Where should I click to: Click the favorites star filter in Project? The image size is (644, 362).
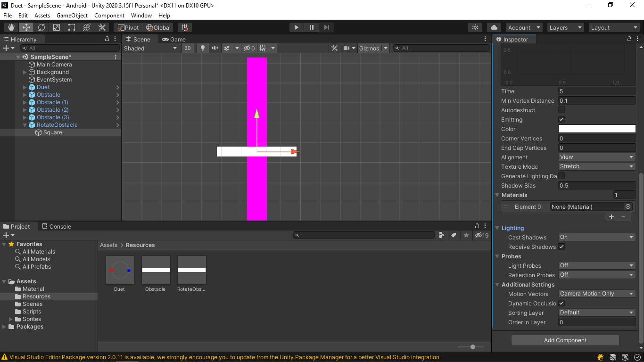[x=466, y=235]
